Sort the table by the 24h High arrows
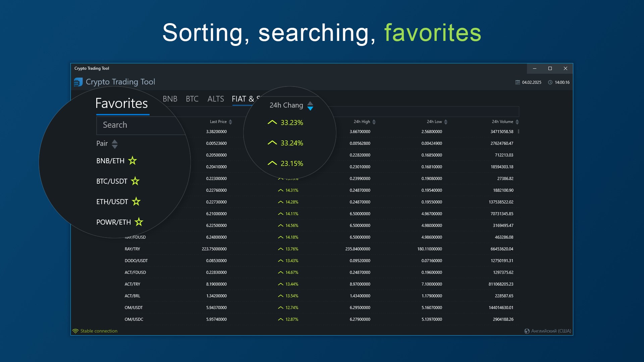Screen dimensions: 644x362 coord(374,122)
